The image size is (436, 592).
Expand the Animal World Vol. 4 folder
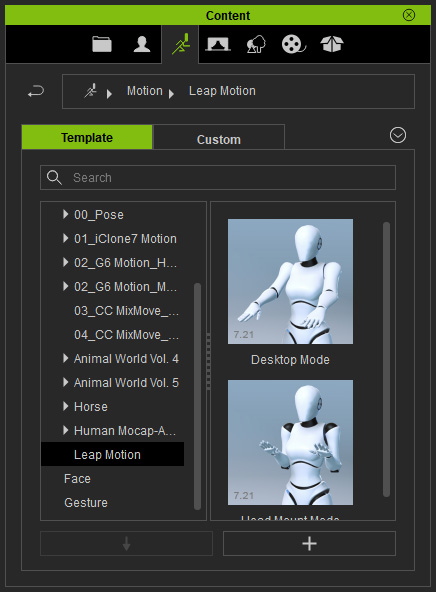click(x=66, y=358)
